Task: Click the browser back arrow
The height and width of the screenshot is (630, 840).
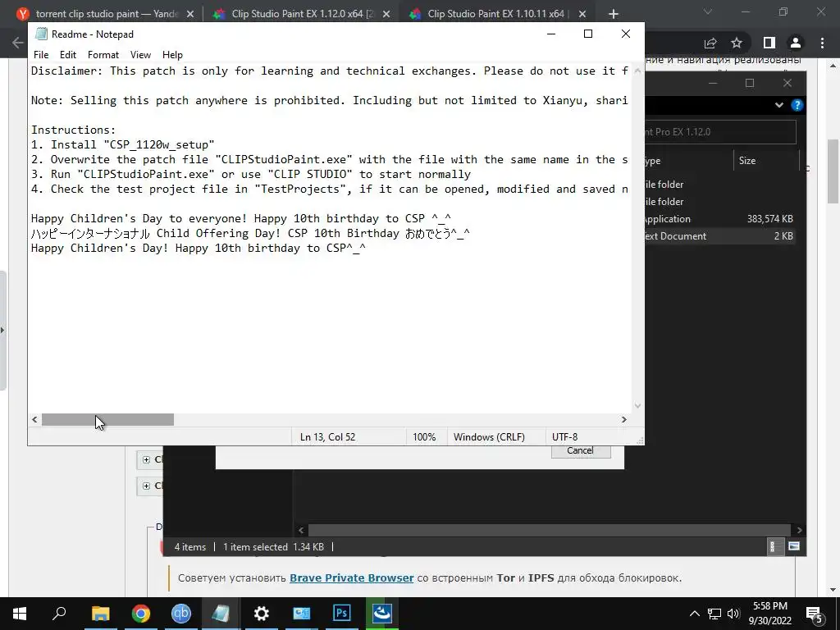Action: (x=18, y=43)
